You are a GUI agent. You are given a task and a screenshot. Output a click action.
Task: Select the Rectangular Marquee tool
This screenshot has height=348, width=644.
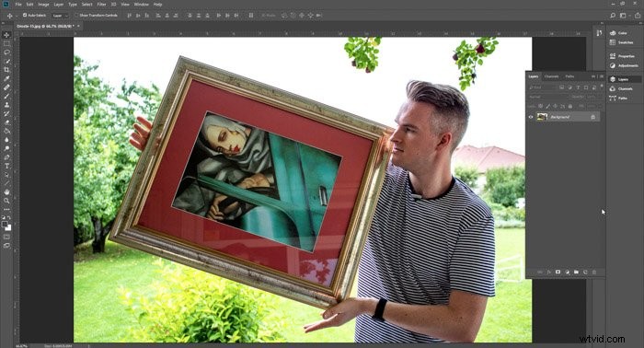6,43
